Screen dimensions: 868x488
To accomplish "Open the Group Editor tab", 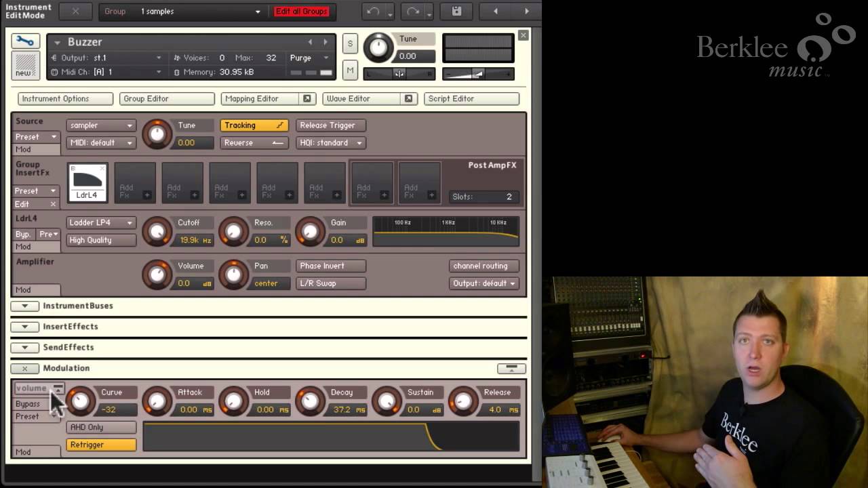I will [x=167, y=99].
